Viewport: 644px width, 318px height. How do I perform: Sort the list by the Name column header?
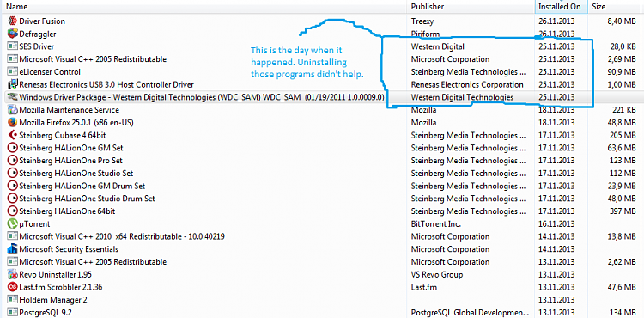(x=205, y=7)
